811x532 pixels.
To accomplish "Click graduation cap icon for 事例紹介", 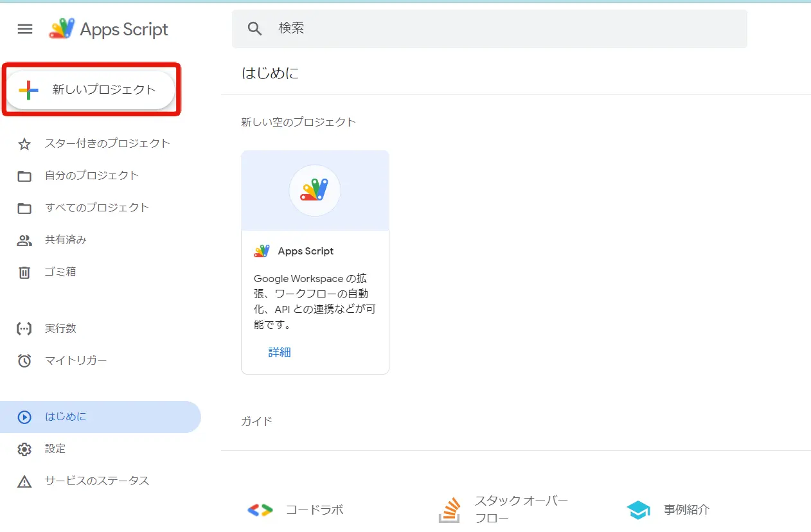I will (638, 510).
